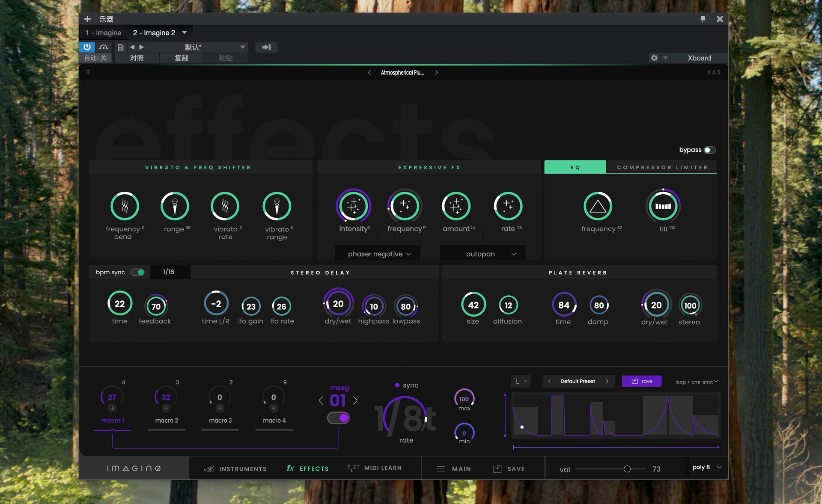Open the autopan effect dropdown
Viewport: 822px width, 504px height.
[x=482, y=253]
